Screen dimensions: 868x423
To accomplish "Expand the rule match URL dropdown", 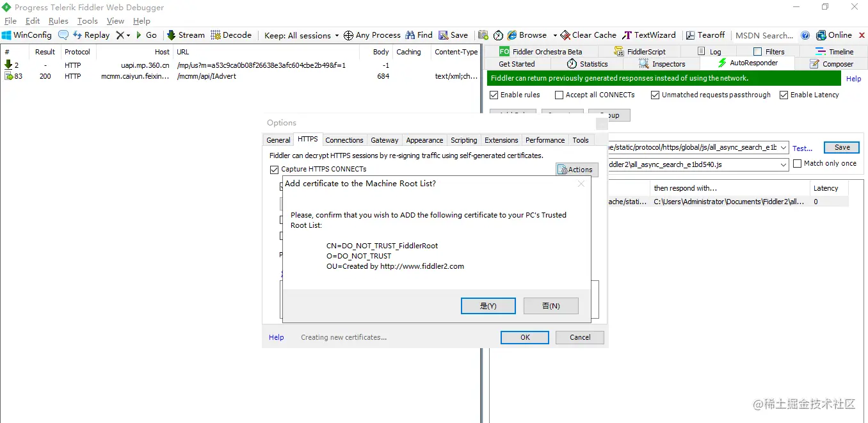I will (x=784, y=147).
